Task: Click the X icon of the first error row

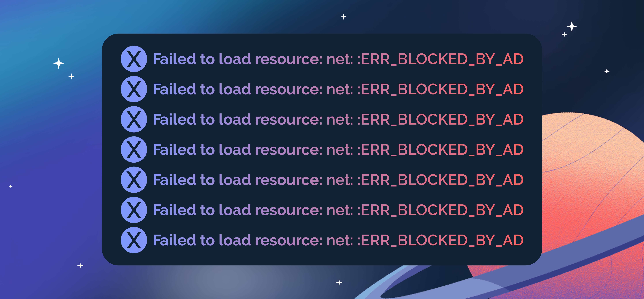Action: (134, 59)
